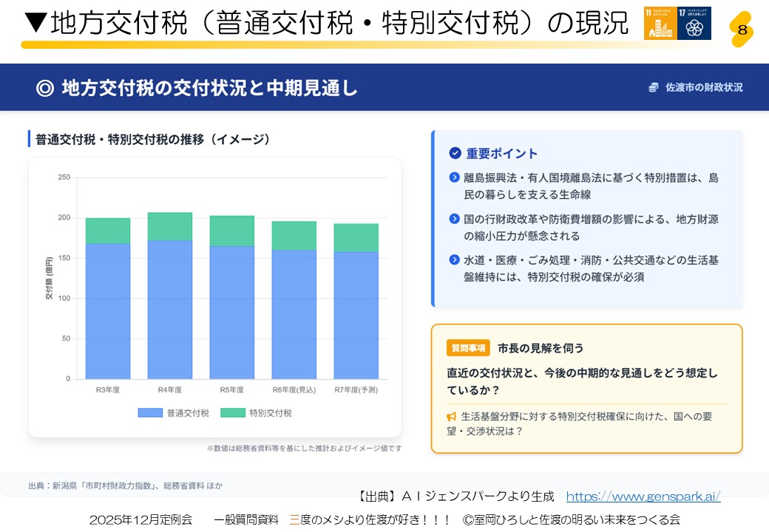This screenshot has height=532, width=769.
Task: Click the arrow bullet beside 水道・医療 point
Action: 455,261
